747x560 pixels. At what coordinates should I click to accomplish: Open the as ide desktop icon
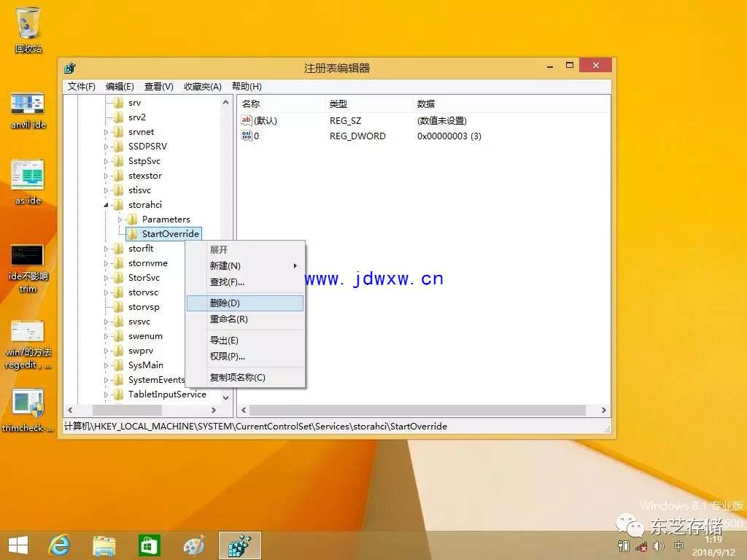[28, 182]
